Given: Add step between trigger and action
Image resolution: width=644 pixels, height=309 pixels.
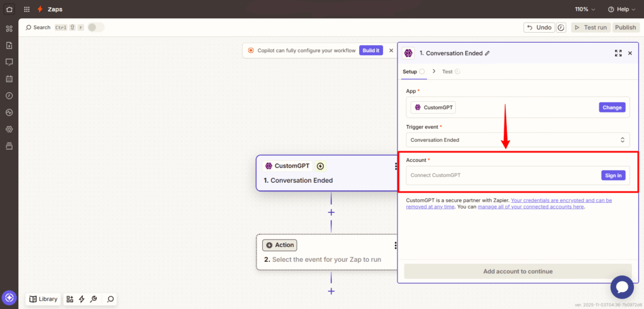Looking at the screenshot, I should pos(331,212).
